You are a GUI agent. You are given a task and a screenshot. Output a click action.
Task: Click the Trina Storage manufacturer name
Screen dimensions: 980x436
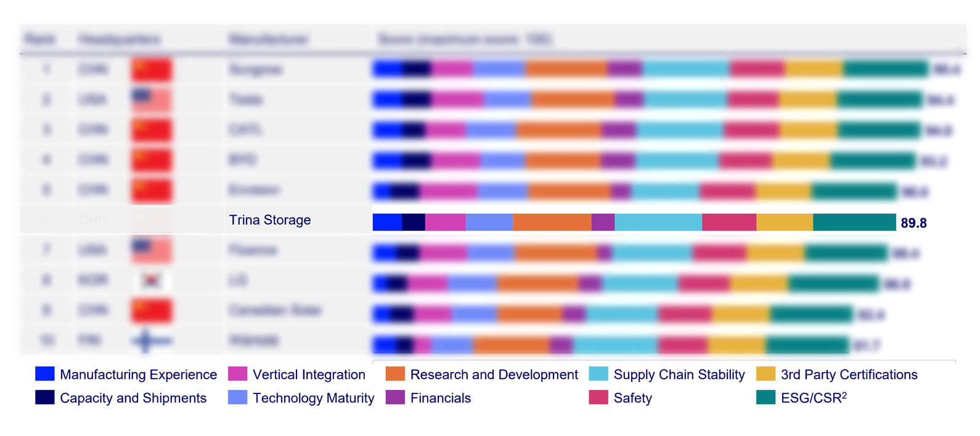pos(270,220)
